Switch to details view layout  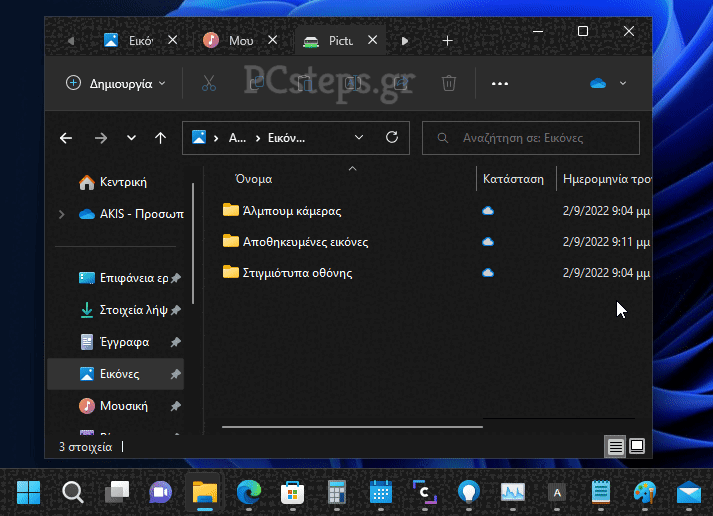pos(616,446)
